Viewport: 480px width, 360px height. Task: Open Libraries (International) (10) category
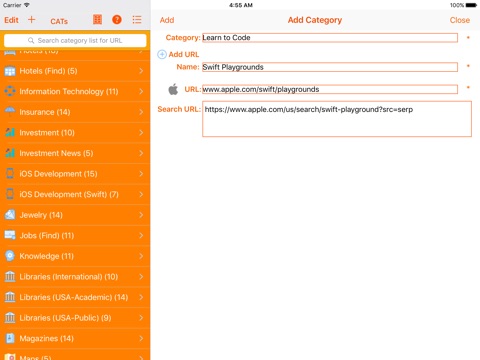(x=75, y=277)
